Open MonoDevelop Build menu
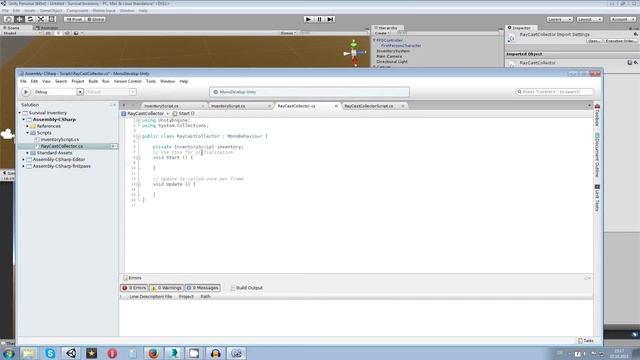The height and width of the screenshot is (360, 640). point(93,81)
